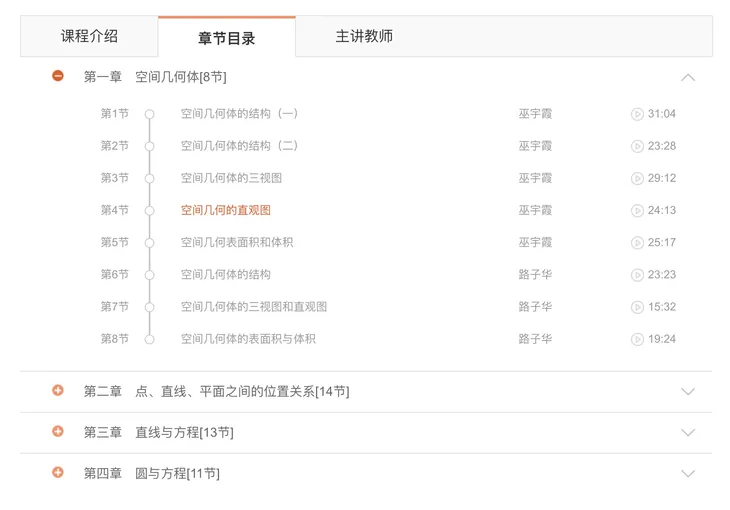Viewport: 730px width, 510px height.
Task: Collapse 第一章 using the up chevron
Action: (687, 77)
